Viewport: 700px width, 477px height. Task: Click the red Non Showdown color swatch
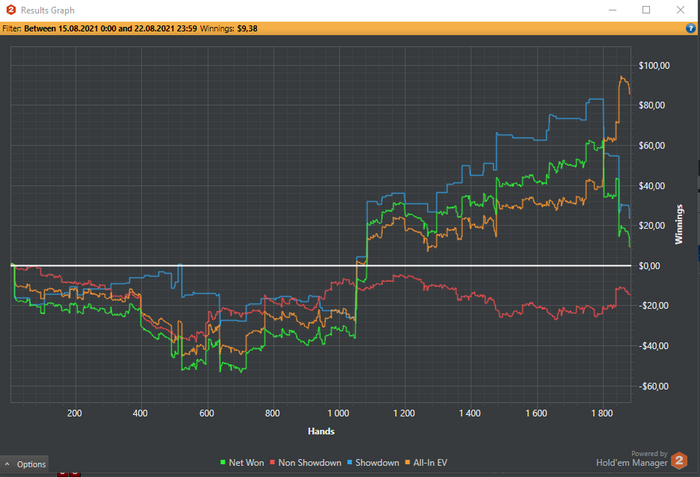pyautogui.click(x=272, y=462)
